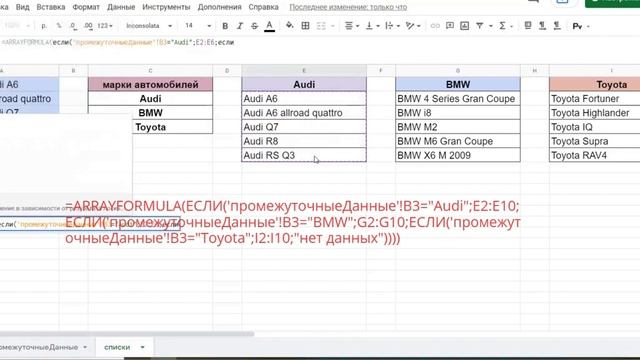Viewport: 640px width, 360px height.
Task: Expand the merge cells options arrow
Action: tap(332, 26)
